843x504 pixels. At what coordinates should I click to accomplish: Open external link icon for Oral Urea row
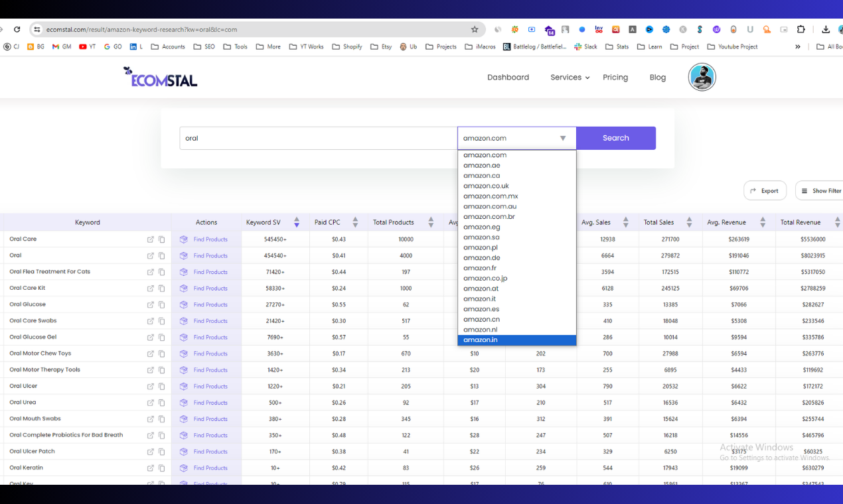(x=151, y=403)
